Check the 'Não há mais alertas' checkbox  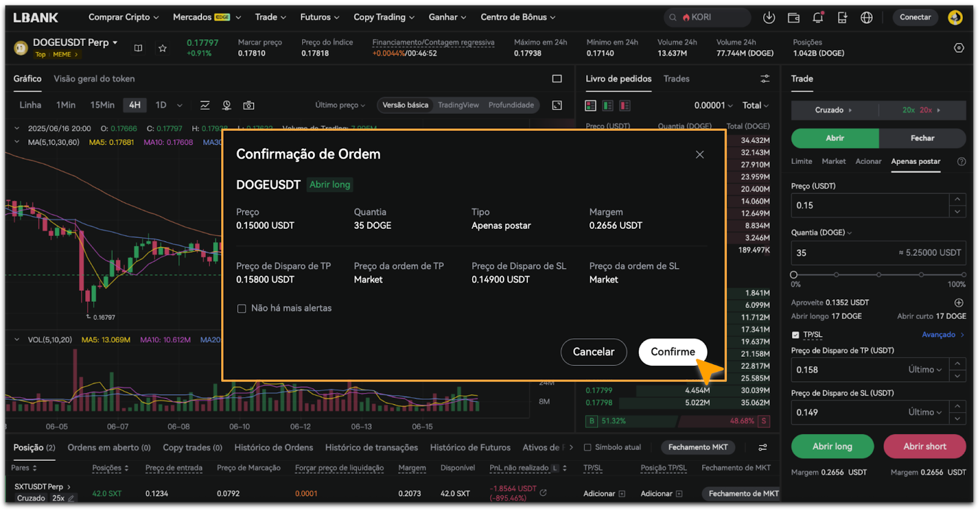click(x=242, y=308)
